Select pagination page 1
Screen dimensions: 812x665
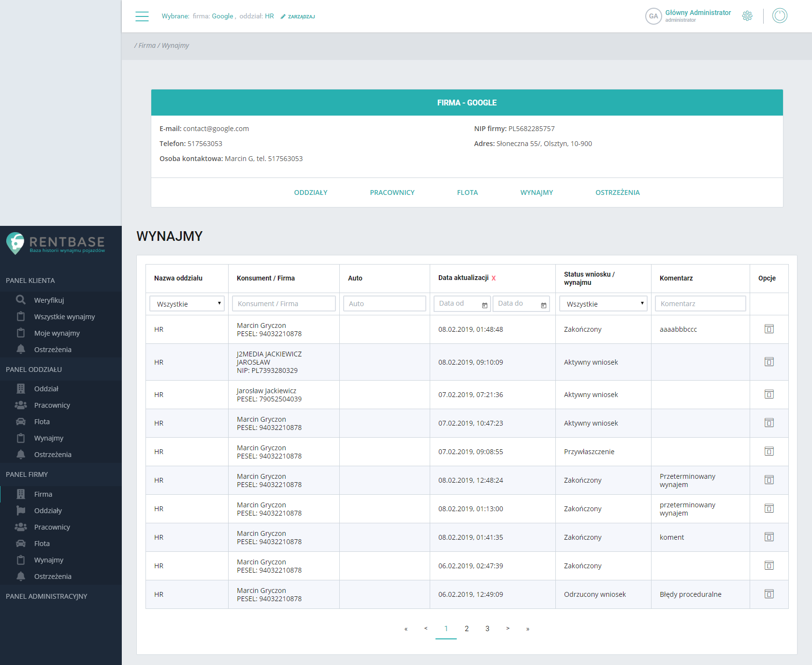pyautogui.click(x=446, y=629)
